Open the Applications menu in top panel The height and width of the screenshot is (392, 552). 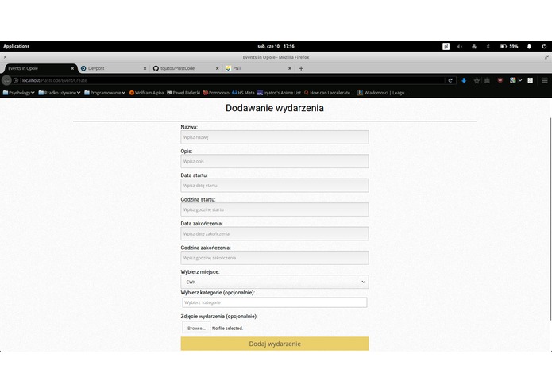(x=16, y=46)
